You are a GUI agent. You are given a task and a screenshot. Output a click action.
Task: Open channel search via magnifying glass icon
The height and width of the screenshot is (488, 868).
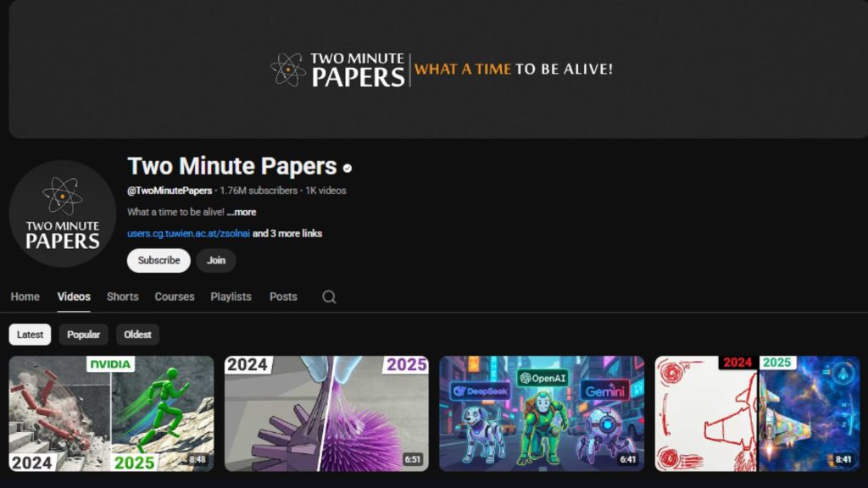328,297
